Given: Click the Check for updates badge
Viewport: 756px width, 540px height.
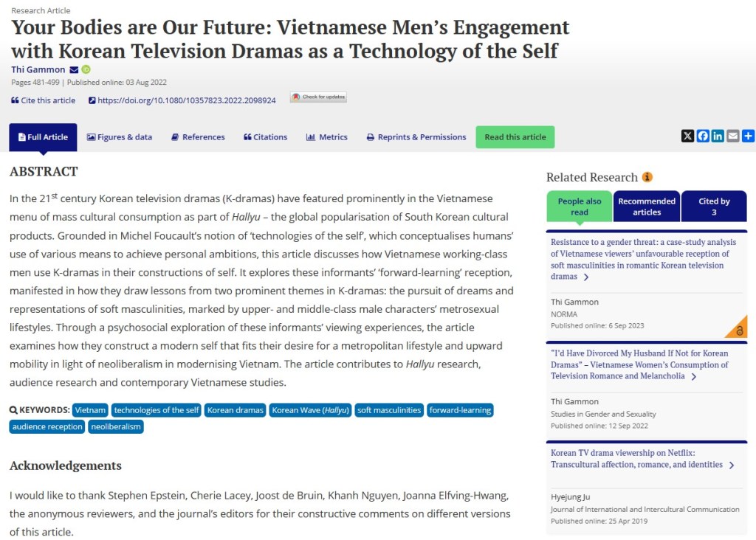Looking at the screenshot, I should pyautogui.click(x=318, y=97).
